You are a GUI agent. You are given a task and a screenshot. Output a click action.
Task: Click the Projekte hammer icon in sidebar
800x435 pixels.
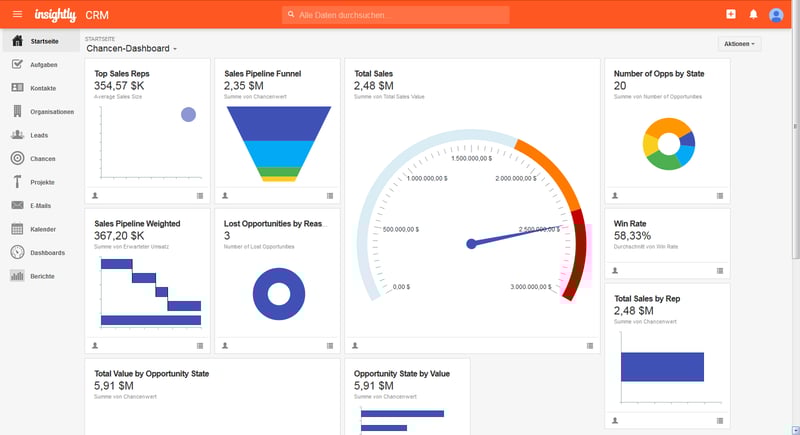(x=18, y=182)
